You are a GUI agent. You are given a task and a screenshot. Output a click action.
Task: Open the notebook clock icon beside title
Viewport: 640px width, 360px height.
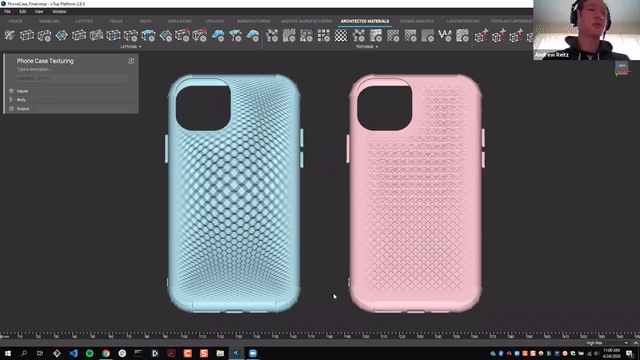(x=131, y=61)
